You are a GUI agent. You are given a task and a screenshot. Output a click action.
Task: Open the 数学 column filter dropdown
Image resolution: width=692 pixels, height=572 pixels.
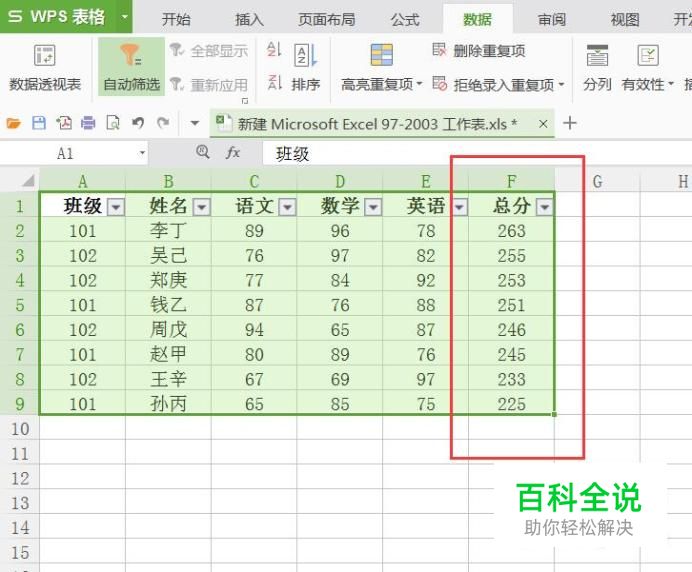(x=373, y=207)
